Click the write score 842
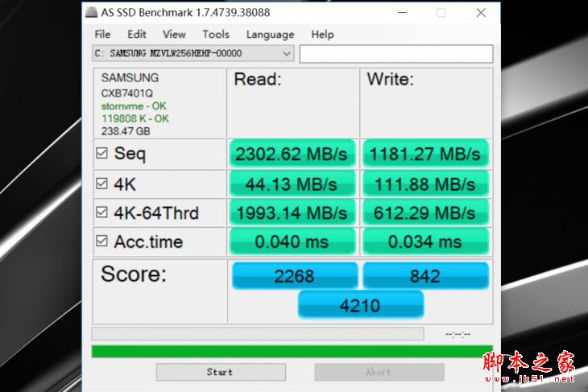Image resolution: width=588 pixels, height=392 pixels. [x=425, y=276]
